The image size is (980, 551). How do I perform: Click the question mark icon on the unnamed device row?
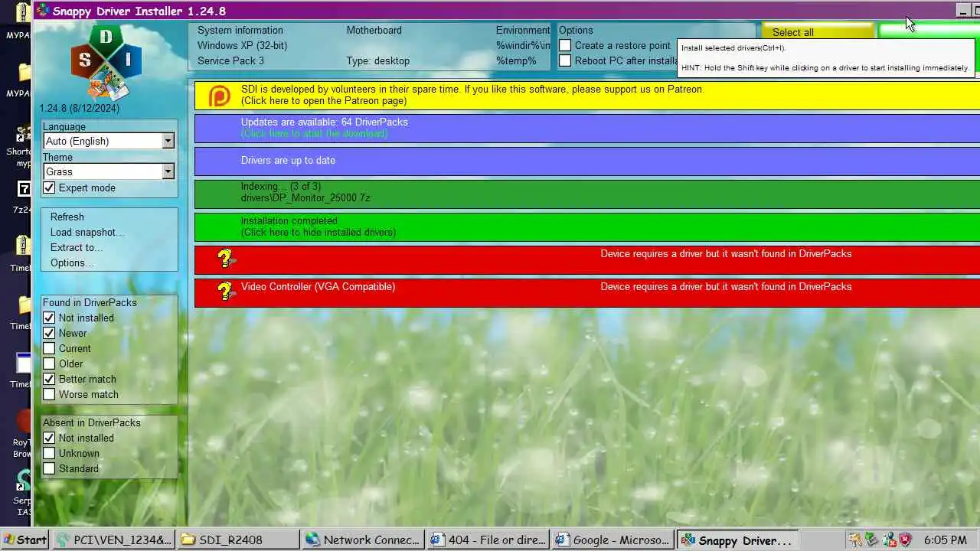click(x=225, y=259)
